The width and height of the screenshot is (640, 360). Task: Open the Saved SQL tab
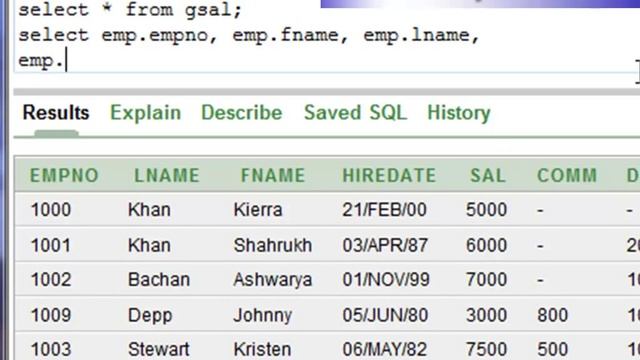[356, 113]
